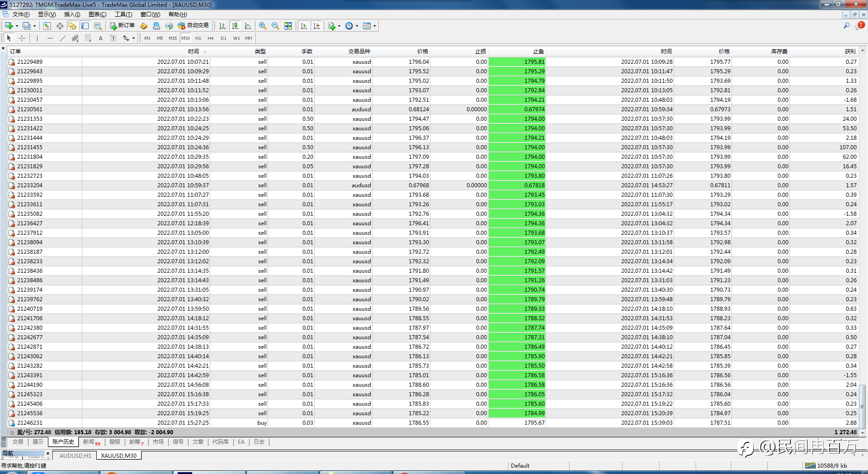The image size is (868, 474).
Task: Select the D1 timeframe
Action: click(223, 38)
